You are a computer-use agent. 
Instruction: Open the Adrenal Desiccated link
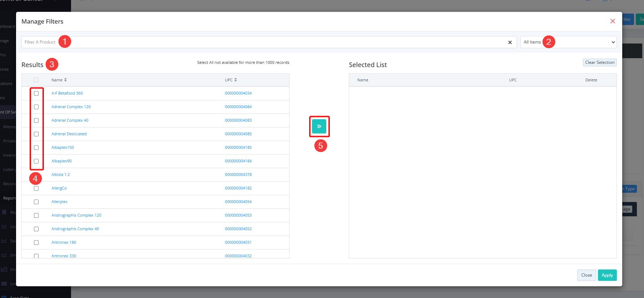point(69,134)
